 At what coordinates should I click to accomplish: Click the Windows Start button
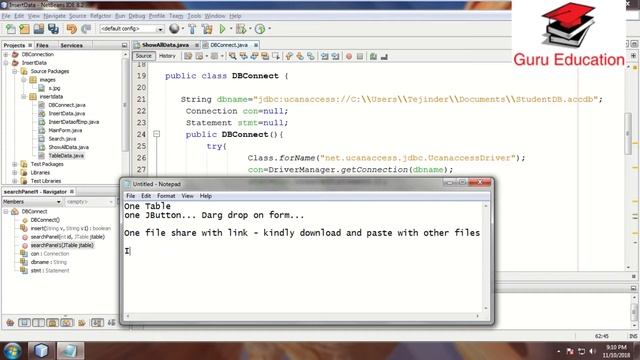pos(12,351)
